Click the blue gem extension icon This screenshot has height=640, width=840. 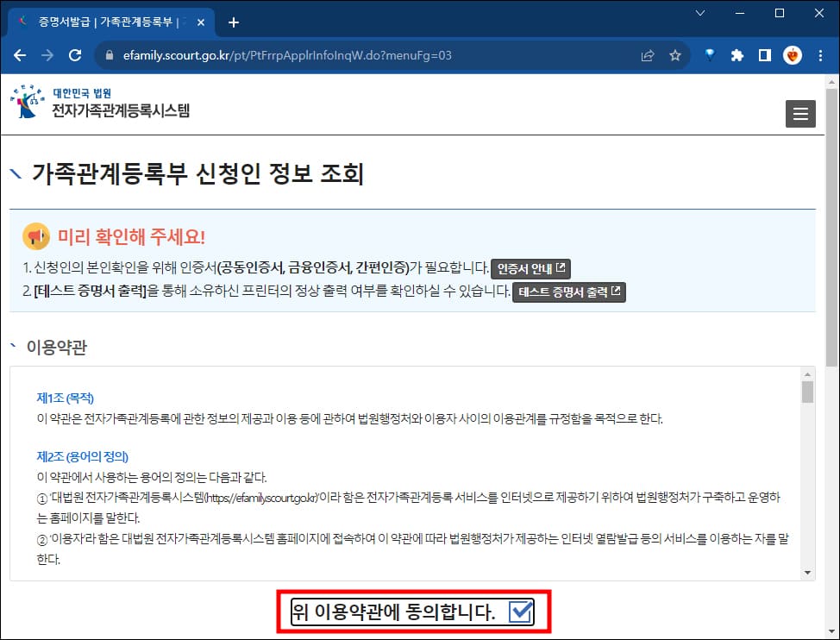708,55
